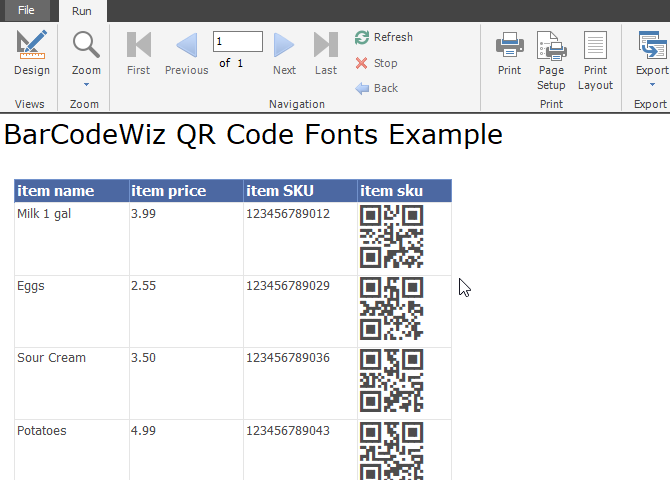Stop report rendering

(376, 63)
